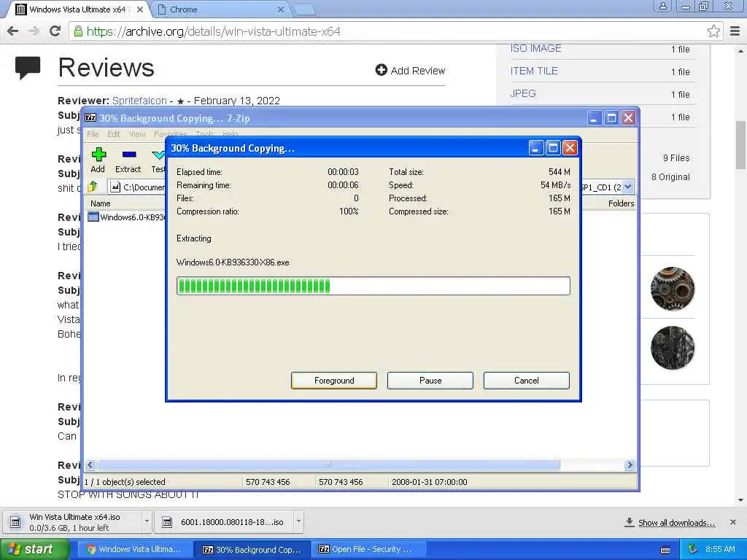This screenshot has width=747, height=560.
Task: Open the JPEG download option
Action: pos(522,93)
